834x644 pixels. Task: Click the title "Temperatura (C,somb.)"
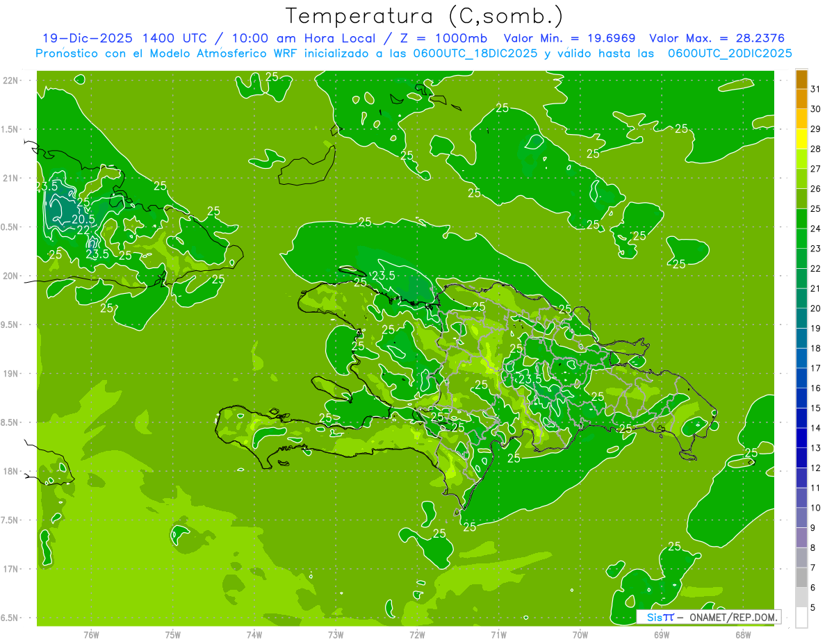click(425, 16)
